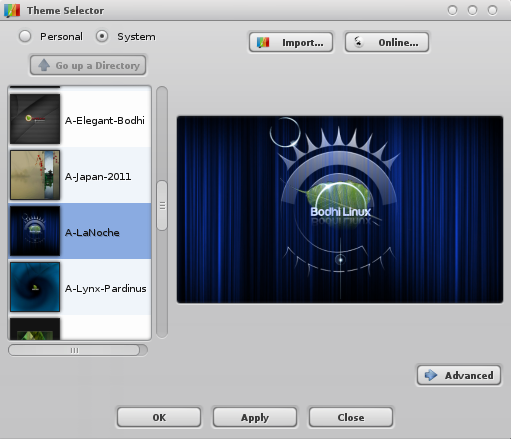Confirm with the OK button
Screen dimensions: 511x439
click(x=159, y=417)
